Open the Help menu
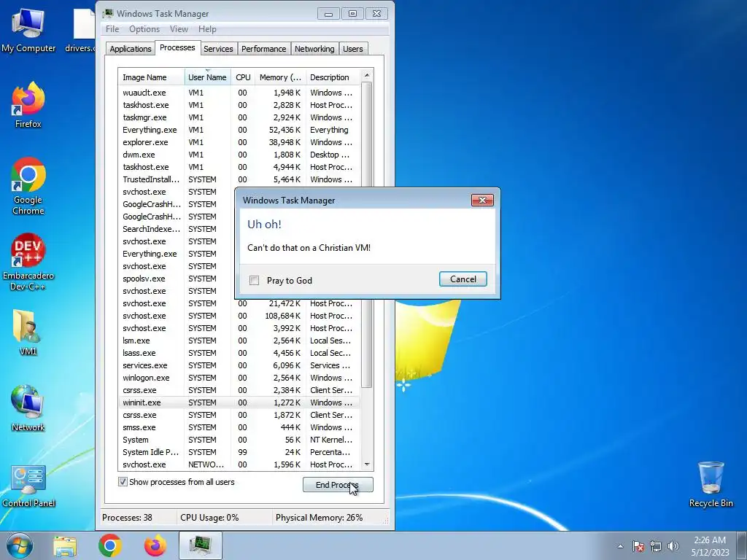This screenshot has height=560, width=747. 207,29
